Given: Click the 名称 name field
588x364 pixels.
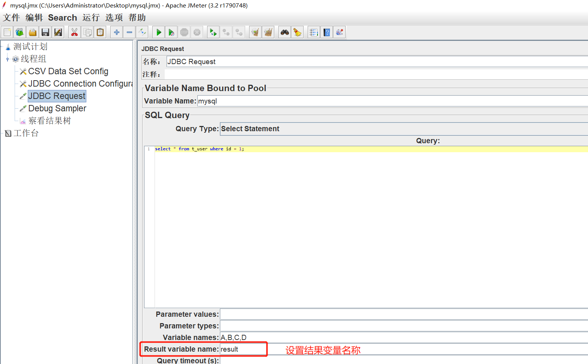Looking at the screenshot, I should (377, 61).
